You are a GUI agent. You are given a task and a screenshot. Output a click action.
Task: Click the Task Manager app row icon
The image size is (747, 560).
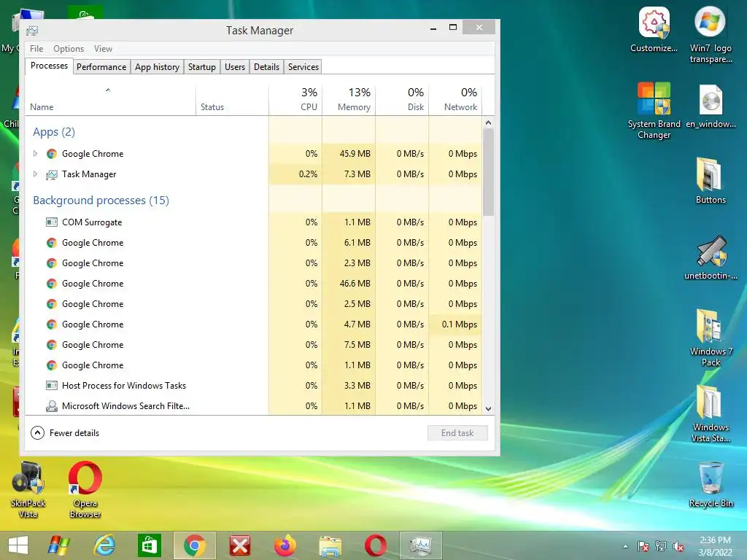pyautogui.click(x=52, y=174)
